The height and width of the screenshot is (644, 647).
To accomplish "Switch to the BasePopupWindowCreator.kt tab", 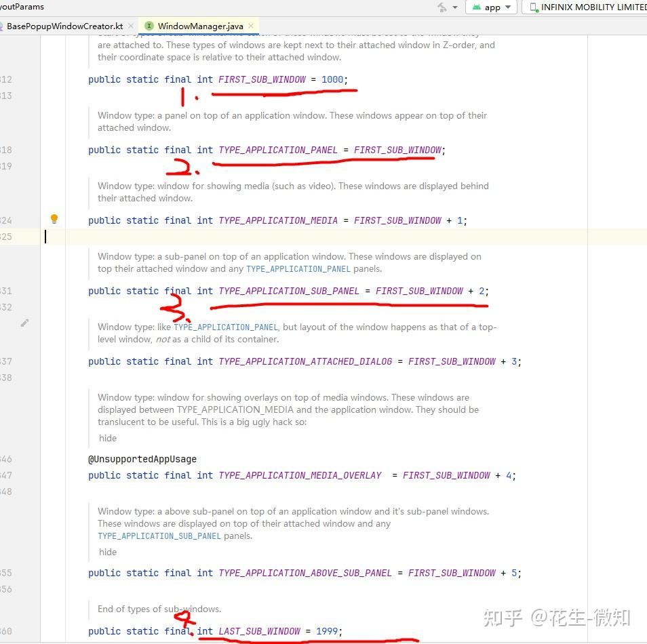I will coord(64,26).
